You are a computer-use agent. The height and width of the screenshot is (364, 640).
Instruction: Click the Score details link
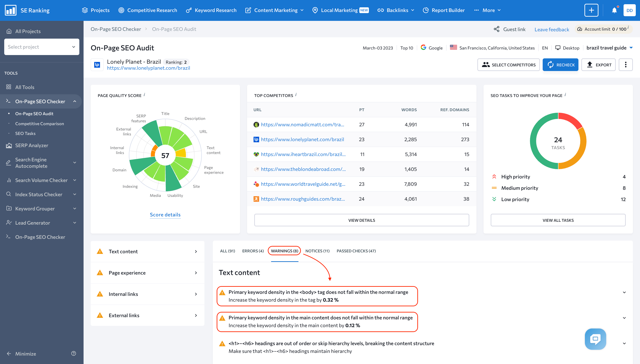[x=165, y=214]
